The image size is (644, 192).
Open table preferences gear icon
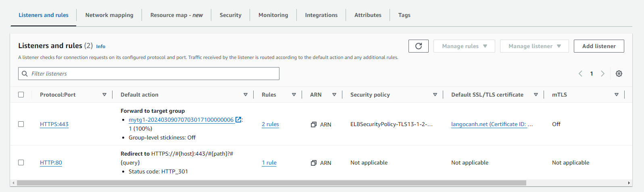tap(619, 74)
